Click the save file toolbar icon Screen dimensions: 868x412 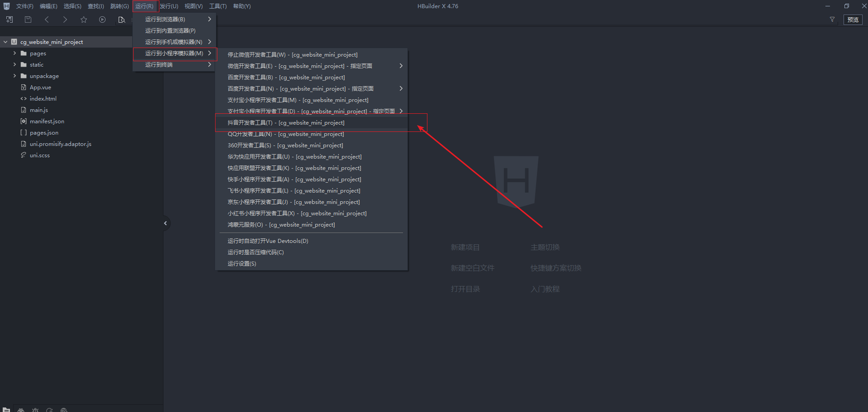click(x=28, y=19)
